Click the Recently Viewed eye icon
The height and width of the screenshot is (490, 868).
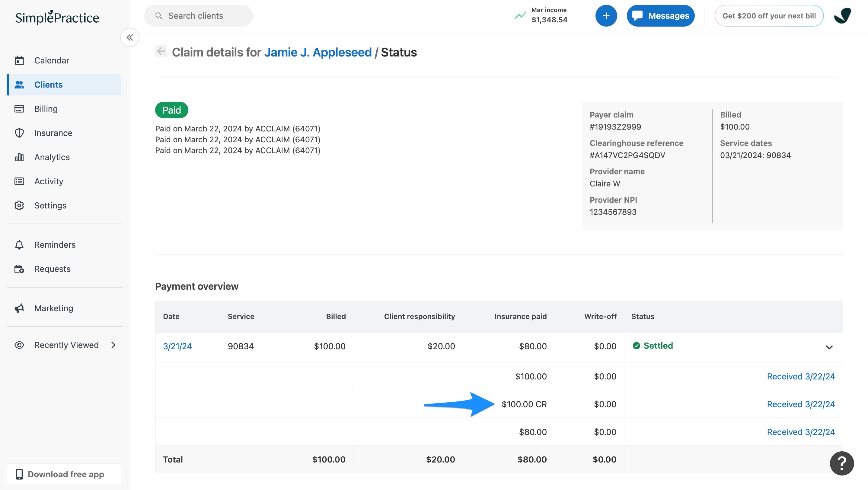[19, 345]
